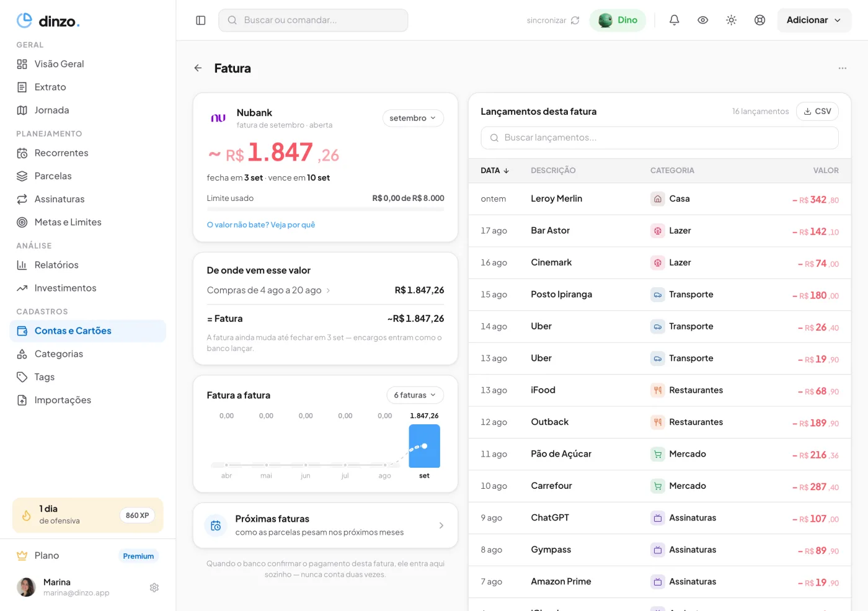
Task: Click the Restaurantes icon on Outback row
Action: point(658,422)
